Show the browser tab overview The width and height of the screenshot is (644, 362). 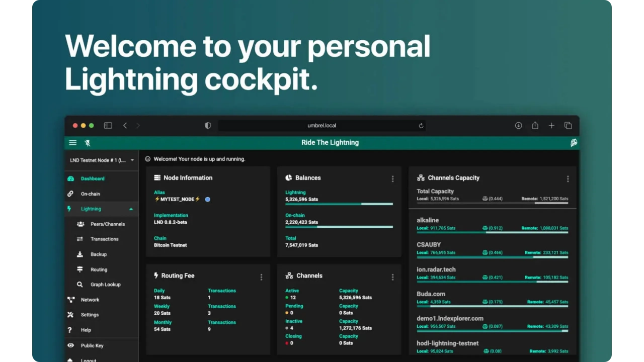click(x=568, y=126)
